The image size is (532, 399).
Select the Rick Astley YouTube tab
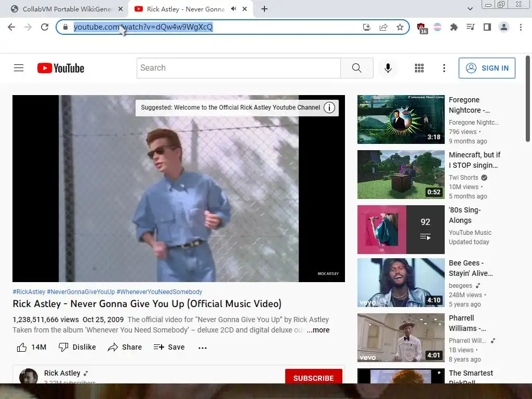185,9
